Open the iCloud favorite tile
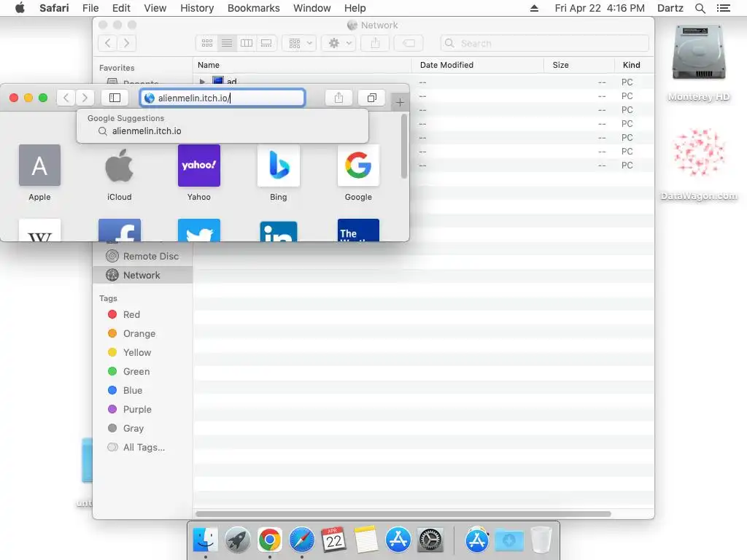The height and width of the screenshot is (560, 747). click(119, 172)
